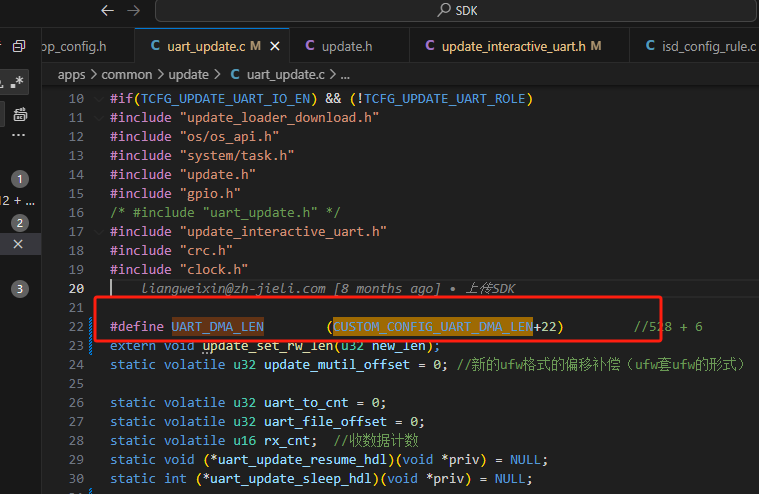This screenshot has width=759, height=494.
Task: Collapse the fold chevron at line 11
Action: pos(99,118)
